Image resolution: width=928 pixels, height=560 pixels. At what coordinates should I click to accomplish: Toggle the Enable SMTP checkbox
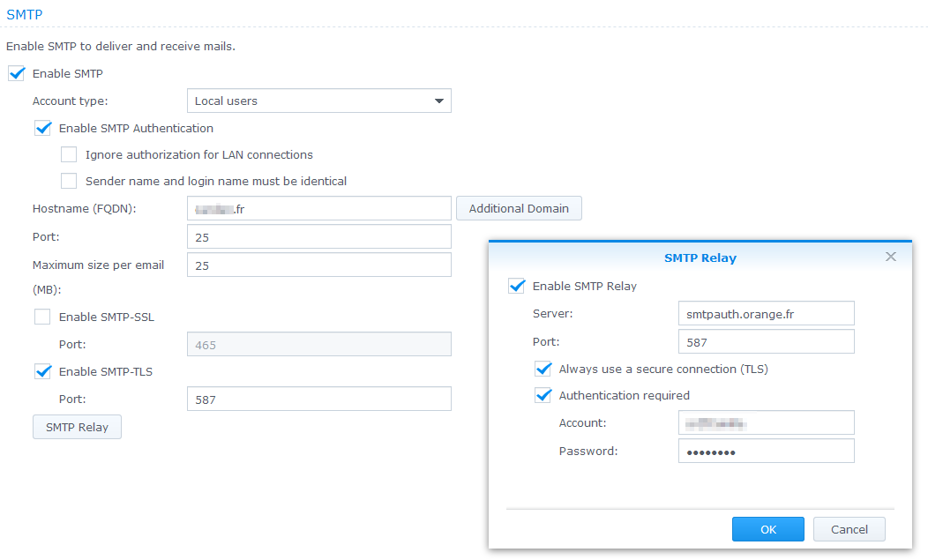(16, 74)
